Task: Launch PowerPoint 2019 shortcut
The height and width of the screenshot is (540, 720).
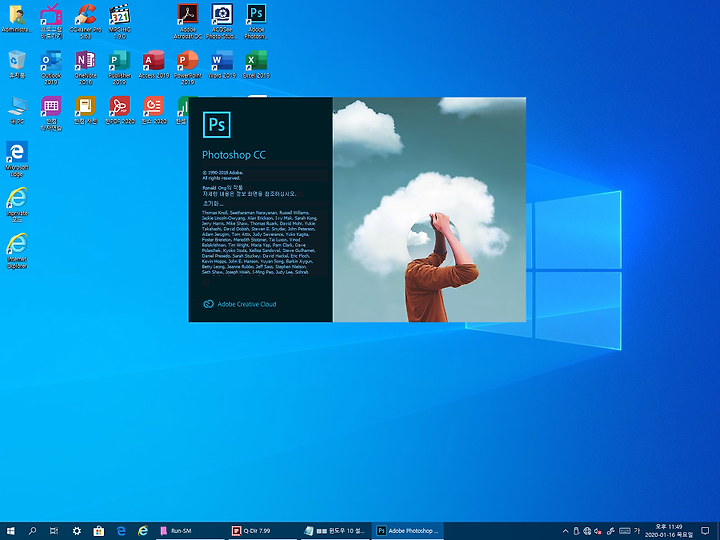Action: coord(188,68)
